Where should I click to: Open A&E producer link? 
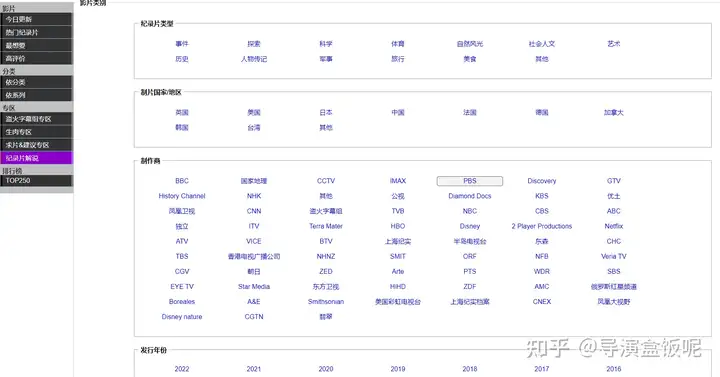click(x=254, y=302)
